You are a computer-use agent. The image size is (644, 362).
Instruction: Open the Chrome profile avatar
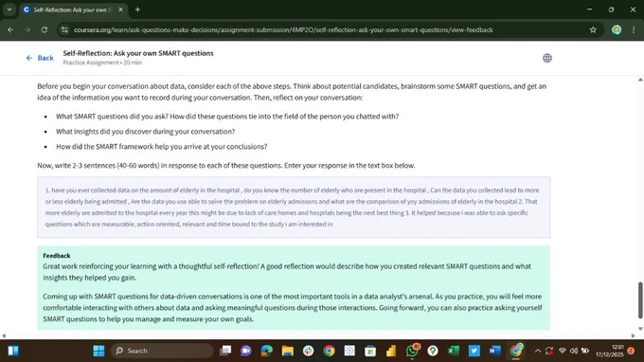pyautogui.click(x=617, y=29)
